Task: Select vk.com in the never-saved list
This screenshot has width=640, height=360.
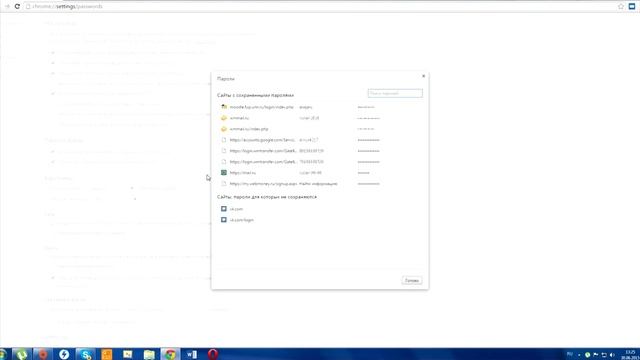Action: tap(320, 209)
